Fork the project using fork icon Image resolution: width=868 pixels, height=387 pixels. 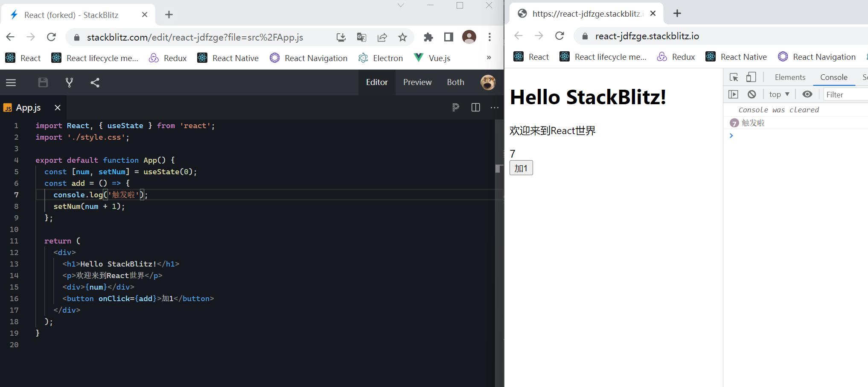tap(69, 82)
